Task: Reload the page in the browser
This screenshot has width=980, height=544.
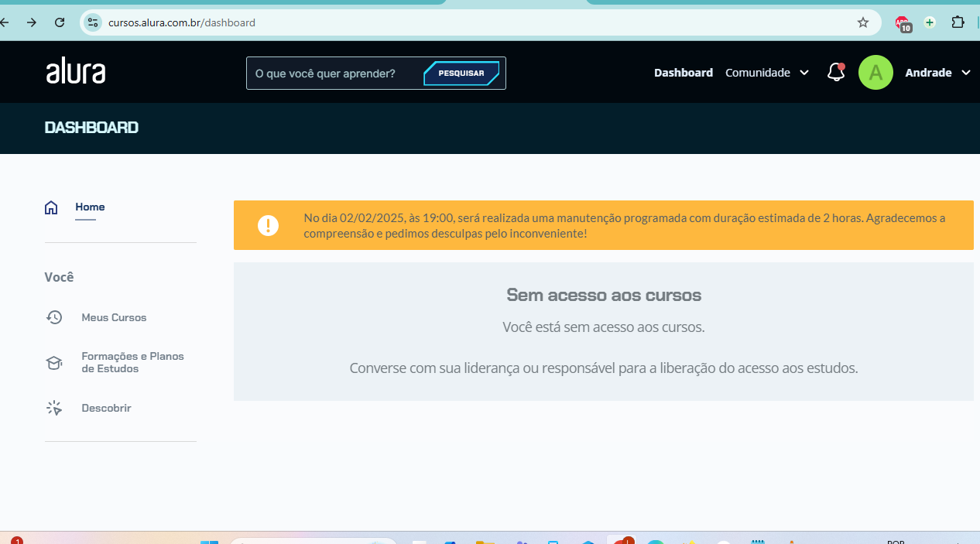Action: 60,22
